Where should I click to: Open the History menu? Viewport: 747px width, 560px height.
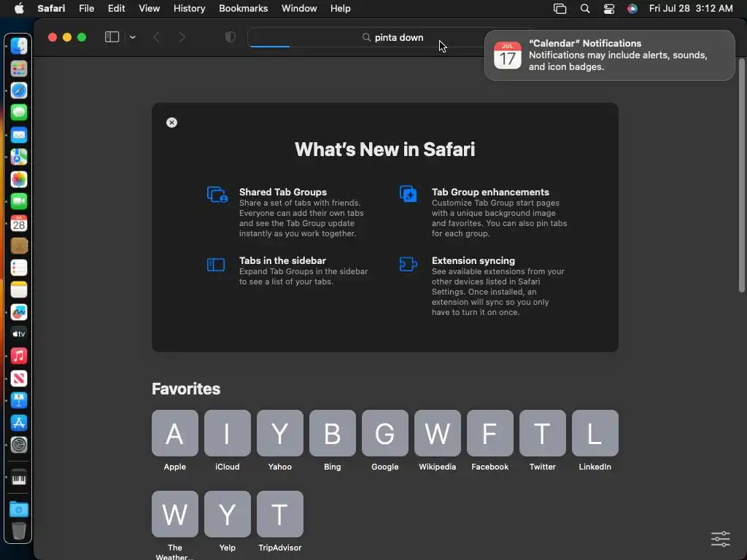coord(189,9)
